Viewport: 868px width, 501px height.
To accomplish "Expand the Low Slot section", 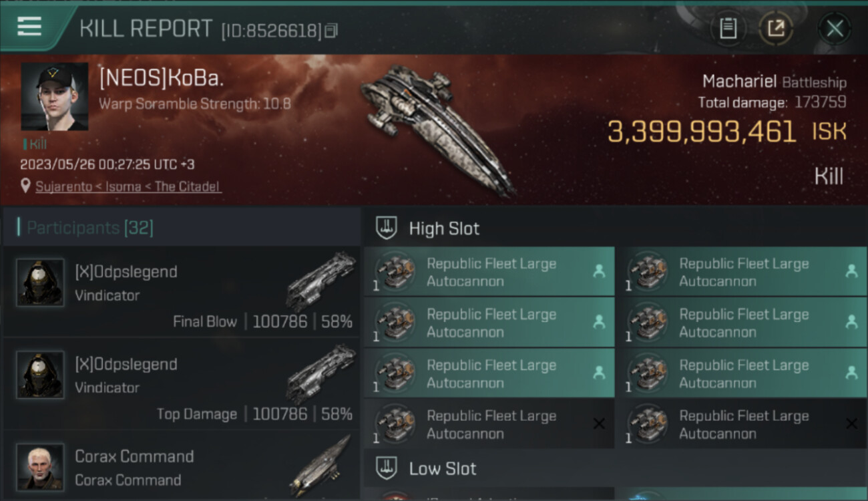I will pyautogui.click(x=443, y=469).
